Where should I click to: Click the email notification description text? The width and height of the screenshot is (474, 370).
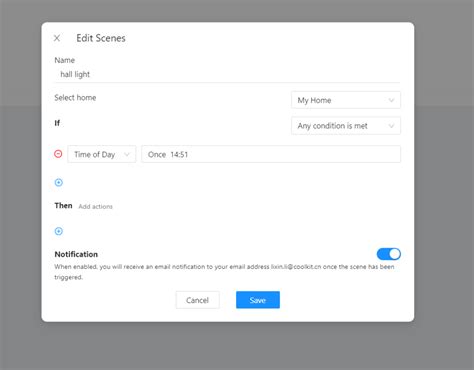click(x=224, y=272)
